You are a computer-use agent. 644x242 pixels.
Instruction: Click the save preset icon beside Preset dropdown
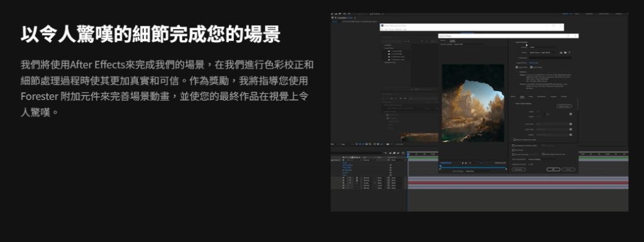coord(562,53)
